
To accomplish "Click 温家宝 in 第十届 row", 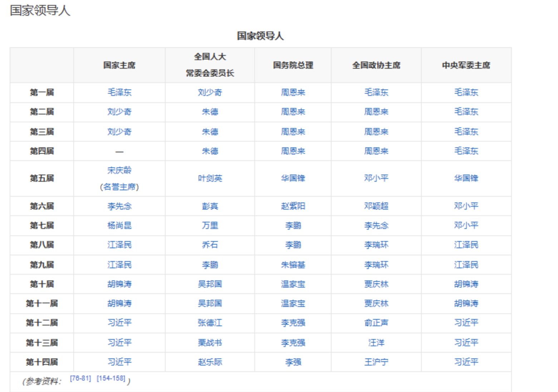I will pyautogui.click(x=293, y=284).
